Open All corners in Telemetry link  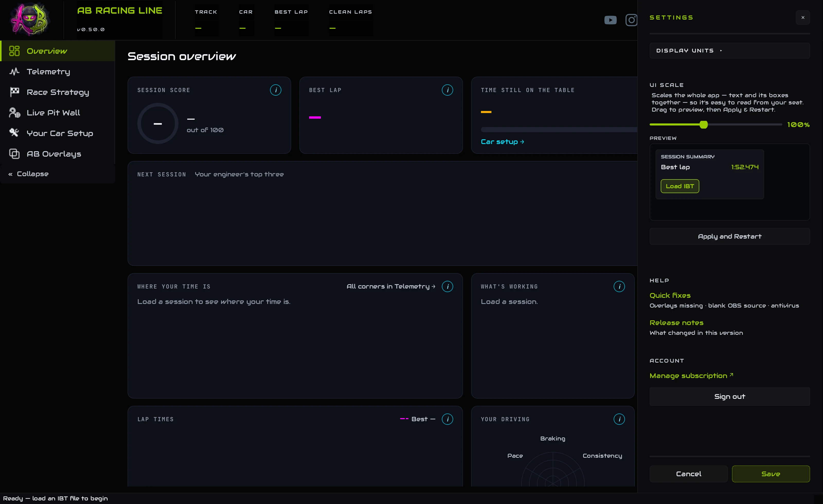pyautogui.click(x=391, y=286)
